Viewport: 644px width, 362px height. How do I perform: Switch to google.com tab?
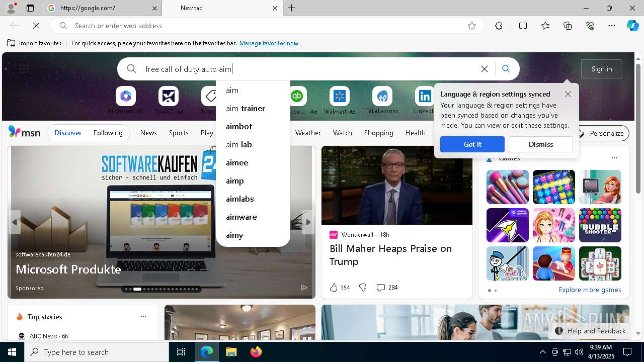tap(102, 8)
